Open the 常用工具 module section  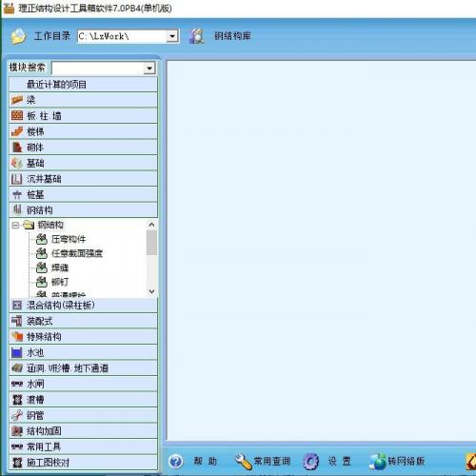(84, 446)
